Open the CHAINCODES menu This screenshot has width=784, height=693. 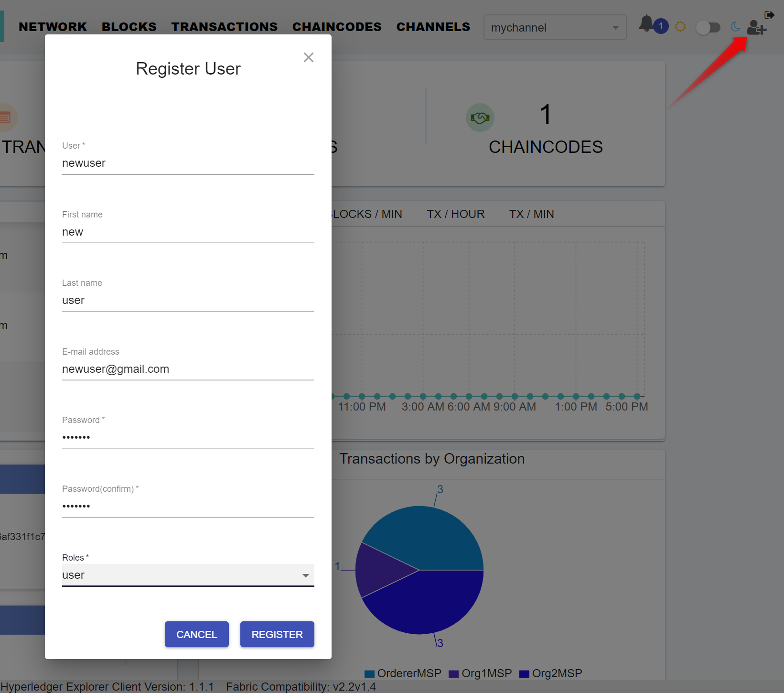(x=337, y=27)
